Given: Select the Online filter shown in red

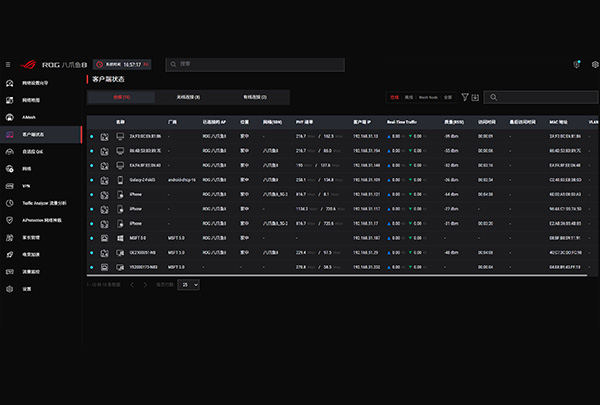Looking at the screenshot, I should (394, 97).
